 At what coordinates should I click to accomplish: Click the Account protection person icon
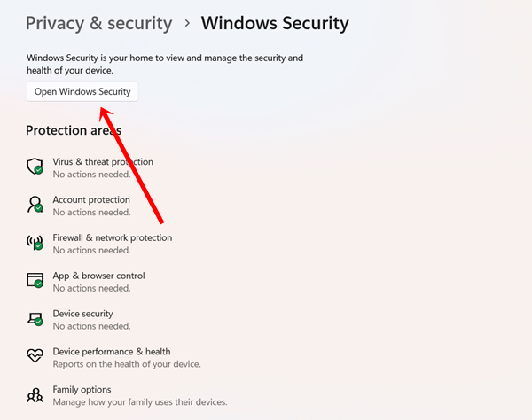(x=35, y=206)
